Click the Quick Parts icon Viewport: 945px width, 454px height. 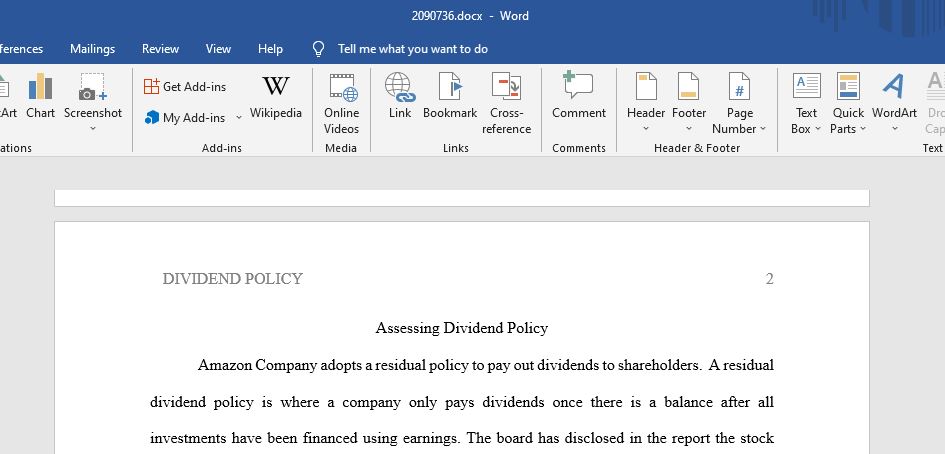pyautogui.click(x=848, y=86)
